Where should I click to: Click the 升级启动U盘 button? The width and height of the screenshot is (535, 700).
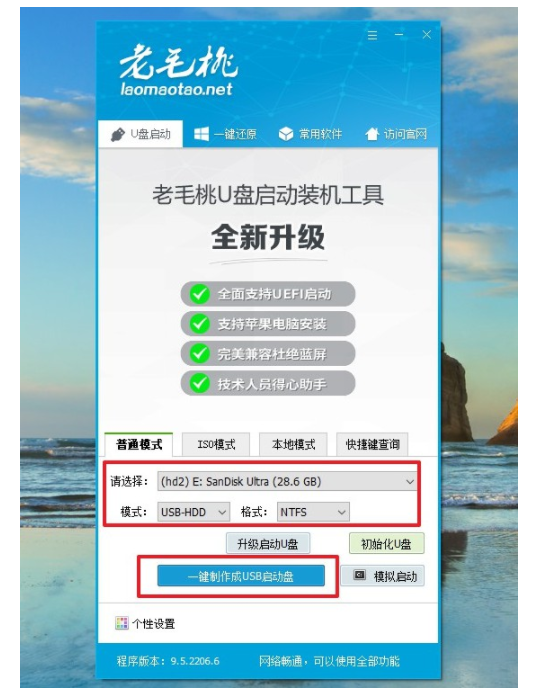[268, 544]
